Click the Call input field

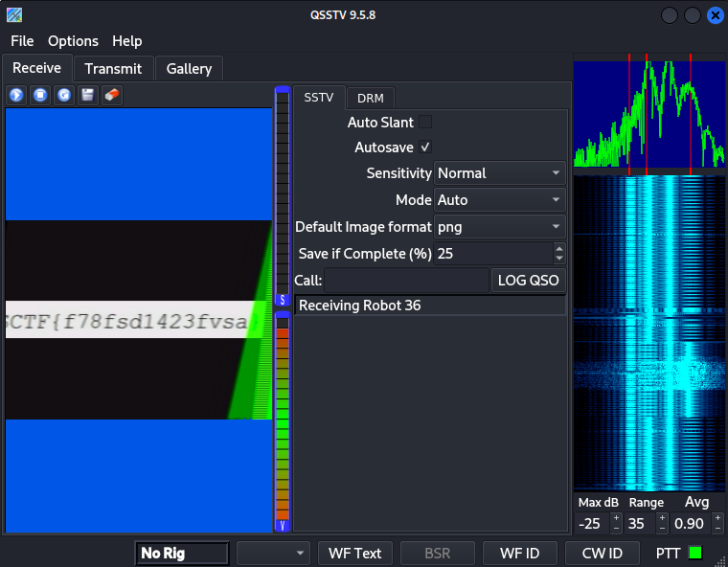tap(406, 281)
